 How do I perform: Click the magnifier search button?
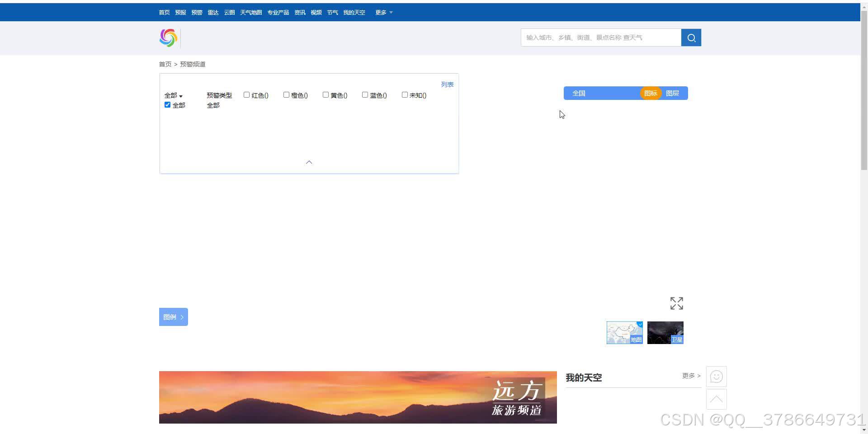tap(691, 38)
